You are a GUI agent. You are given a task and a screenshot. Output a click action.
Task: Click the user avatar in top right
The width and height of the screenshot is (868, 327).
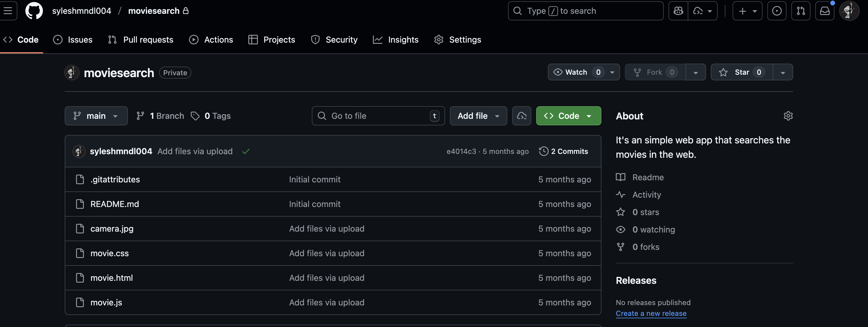849,11
